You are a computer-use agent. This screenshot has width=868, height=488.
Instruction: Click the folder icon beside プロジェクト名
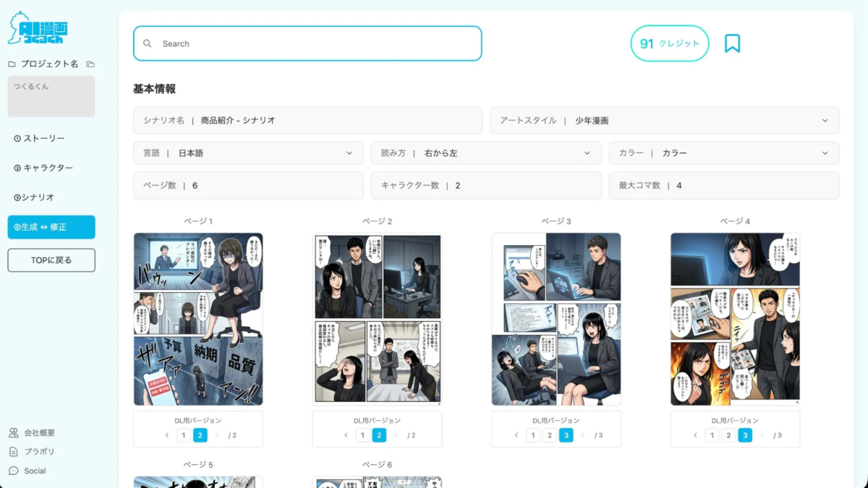point(89,64)
